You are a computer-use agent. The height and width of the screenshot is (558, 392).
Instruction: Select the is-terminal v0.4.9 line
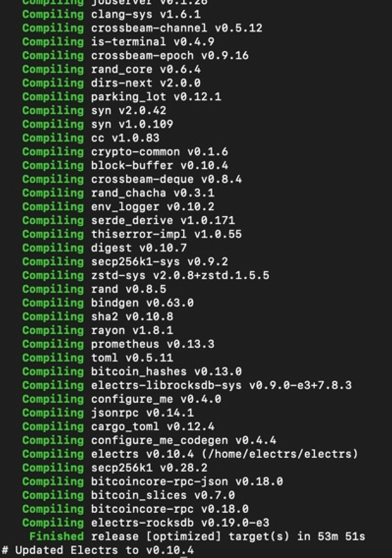[x=118, y=42]
